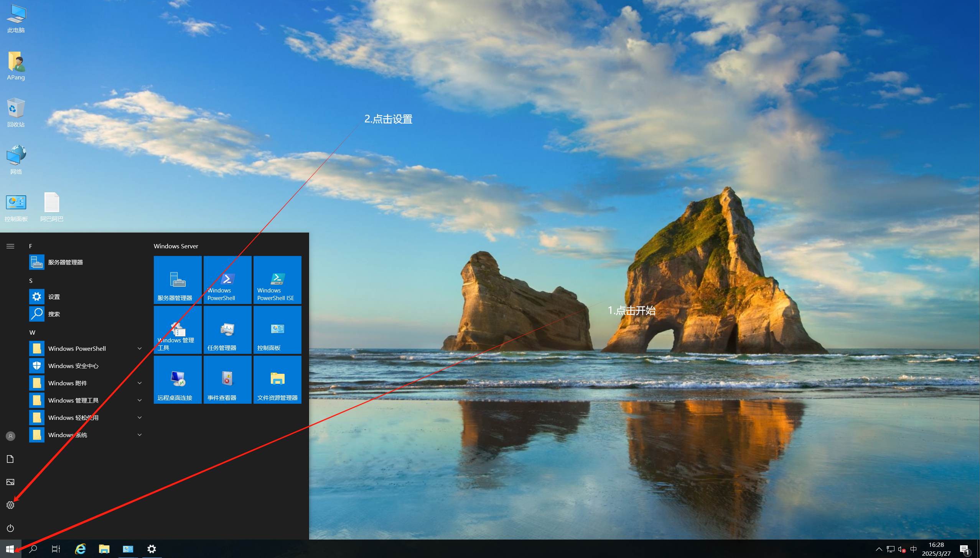This screenshot has width=980, height=558.
Task: Expand the Windows 系统 folder chevron
Action: pyautogui.click(x=140, y=435)
